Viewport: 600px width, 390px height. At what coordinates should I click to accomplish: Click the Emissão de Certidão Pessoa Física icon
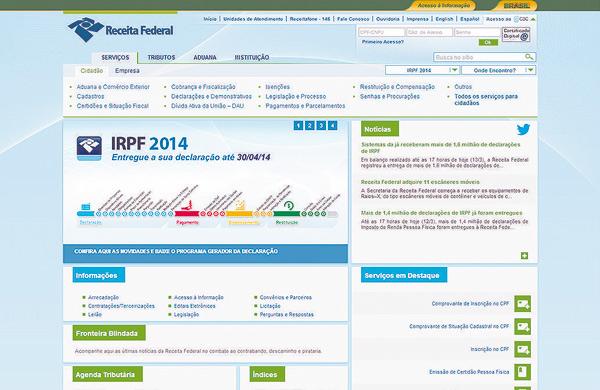522,372
